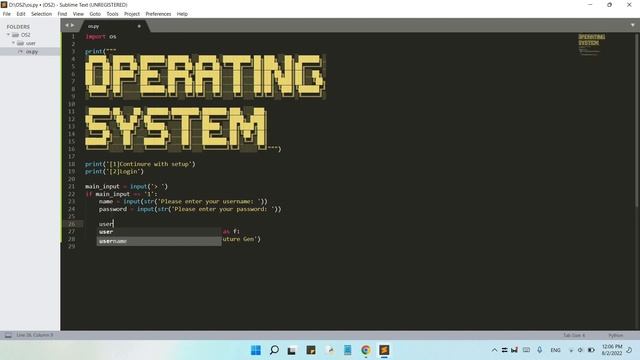Open Task View on taskbar
Screen dimensions: 640x360
tap(291, 350)
